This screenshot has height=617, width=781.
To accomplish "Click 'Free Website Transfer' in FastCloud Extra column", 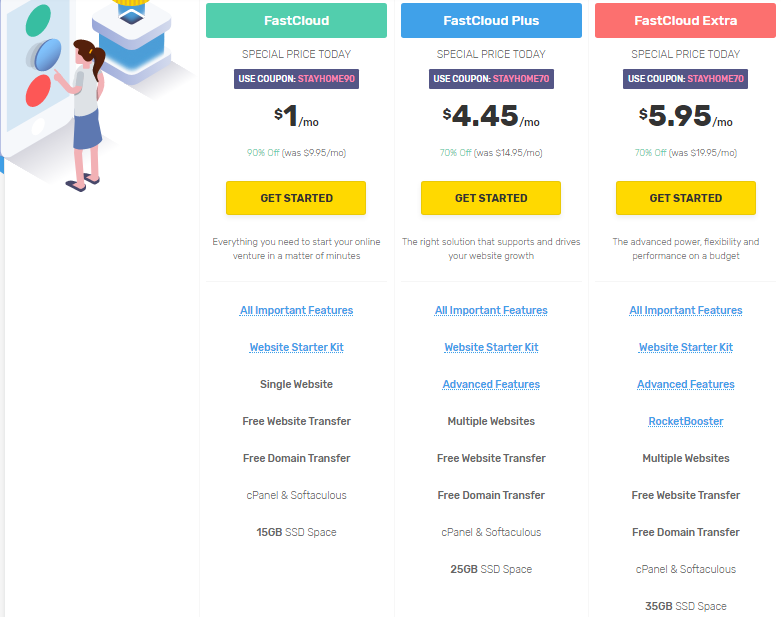I will tap(686, 495).
